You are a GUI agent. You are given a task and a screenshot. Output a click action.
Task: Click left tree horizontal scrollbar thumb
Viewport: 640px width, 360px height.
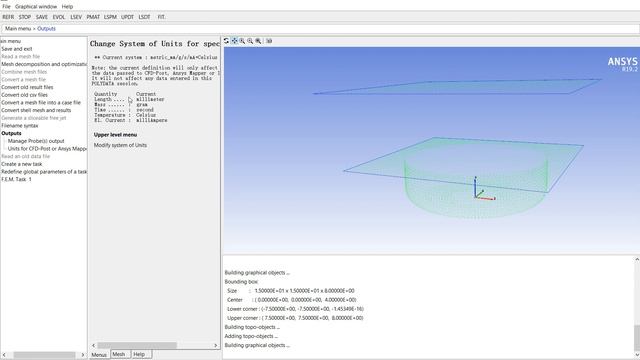(x=44, y=355)
